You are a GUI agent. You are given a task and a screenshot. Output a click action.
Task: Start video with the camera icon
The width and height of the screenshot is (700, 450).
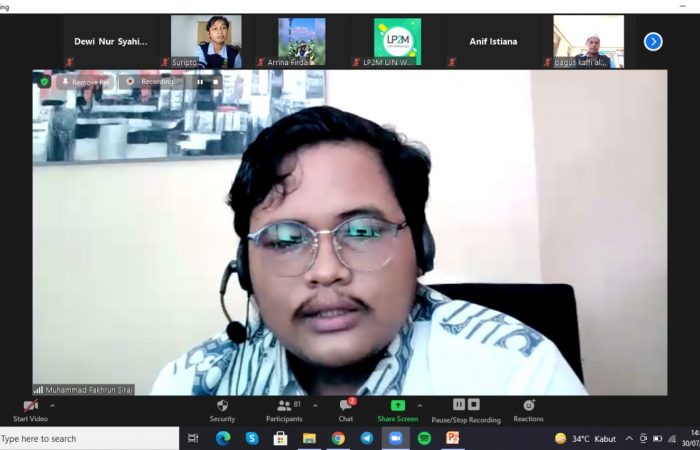[30, 406]
